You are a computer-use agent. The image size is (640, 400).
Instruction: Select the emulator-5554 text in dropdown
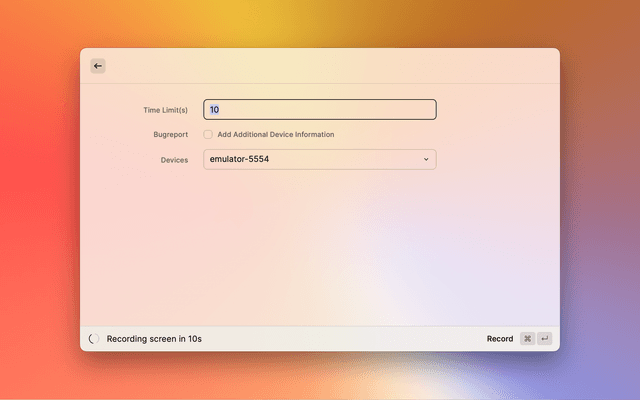239,160
